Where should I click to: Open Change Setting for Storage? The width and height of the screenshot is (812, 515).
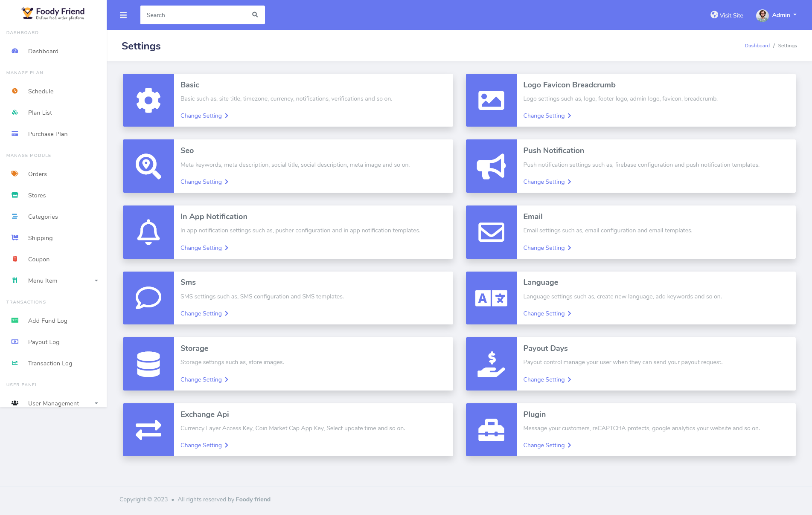point(204,379)
